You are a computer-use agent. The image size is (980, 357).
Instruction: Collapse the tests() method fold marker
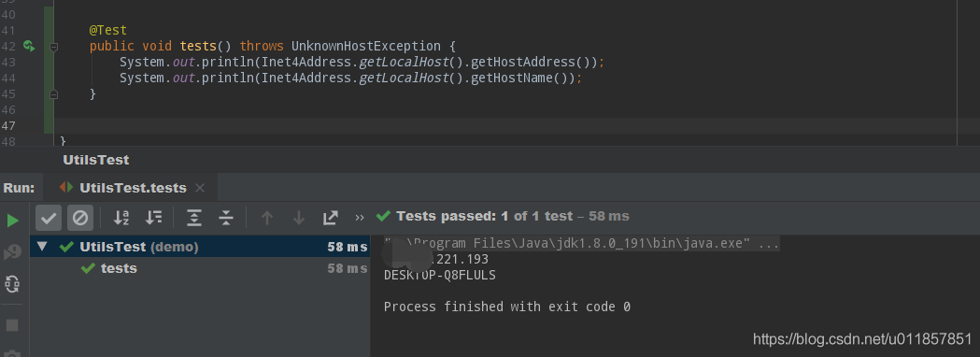click(54, 47)
